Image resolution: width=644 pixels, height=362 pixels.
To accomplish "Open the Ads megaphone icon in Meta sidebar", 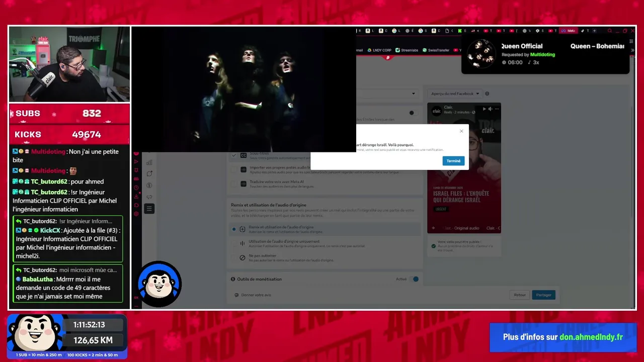I will (149, 197).
